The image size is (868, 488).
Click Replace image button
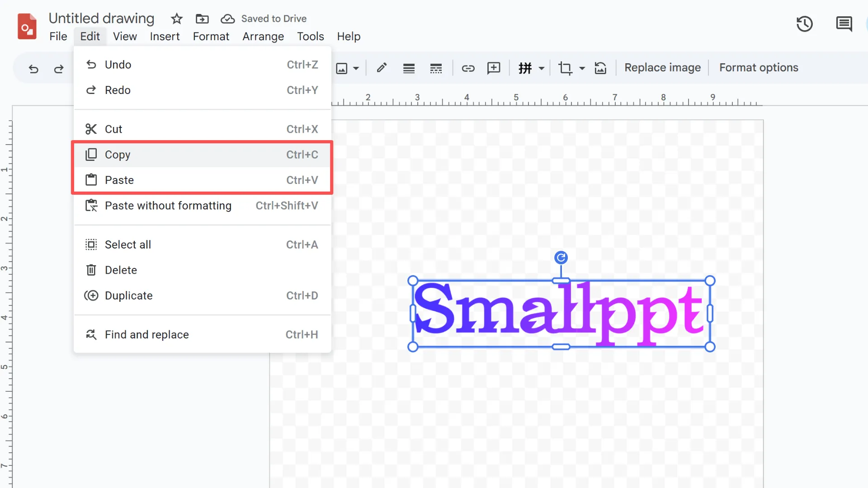pos(662,68)
